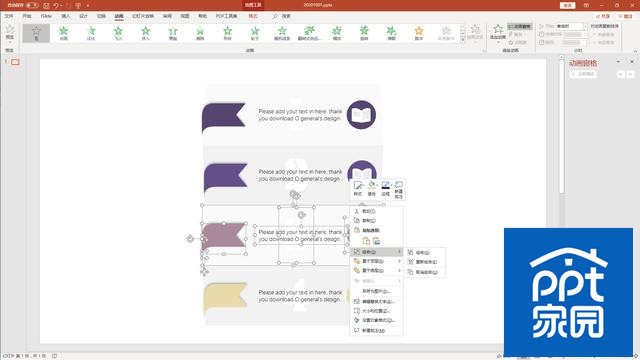Apply the Shape animation effect
The width and height of the screenshot is (640, 360).
click(x=228, y=33)
